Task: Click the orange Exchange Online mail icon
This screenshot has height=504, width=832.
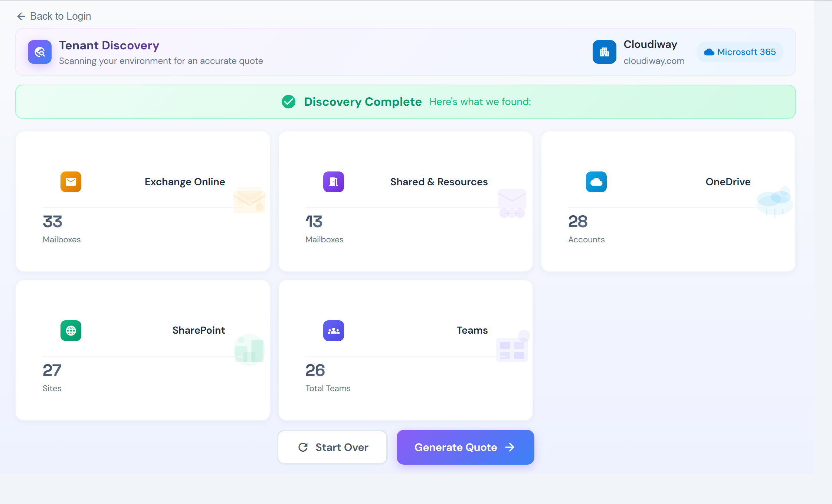Action: coord(71,182)
